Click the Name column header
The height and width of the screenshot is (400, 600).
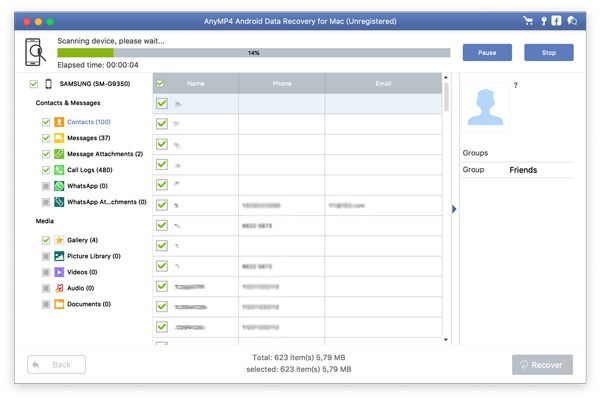pos(196,84)
